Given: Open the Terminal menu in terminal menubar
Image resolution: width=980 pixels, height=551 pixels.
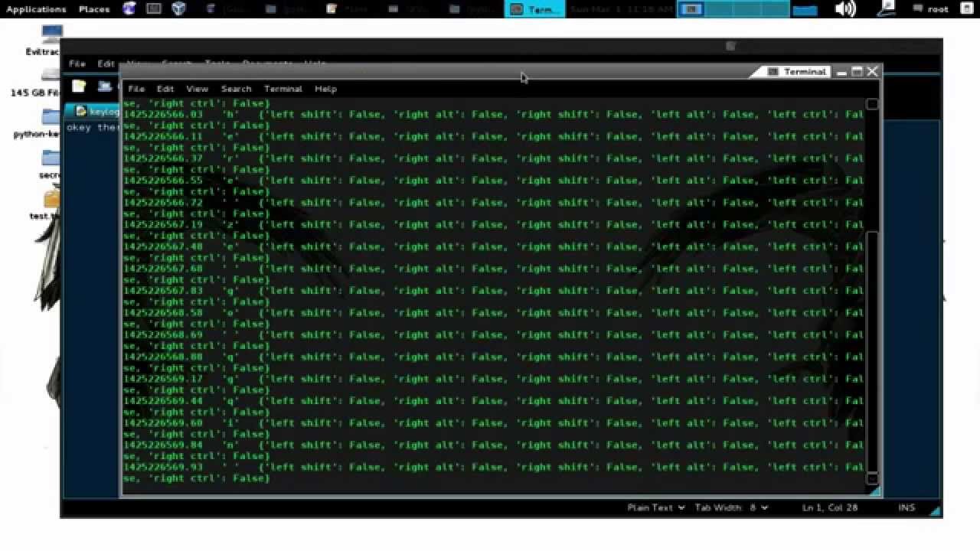Looking at the screenshot, I should coord(283,89).
